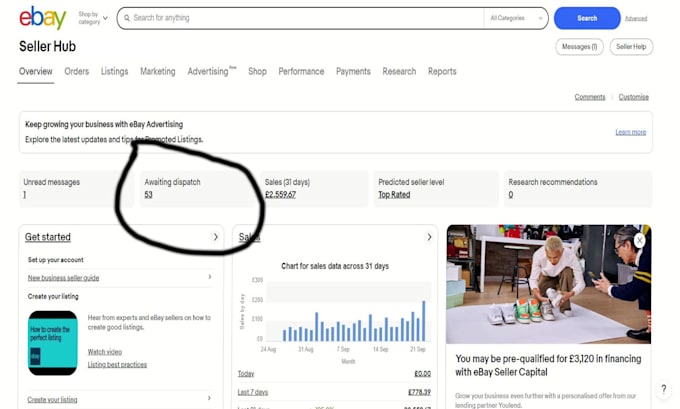Click the eBay logo
The width and height of the screenshot is (680, 409).
pyautogui.click(x=42, y=18)
